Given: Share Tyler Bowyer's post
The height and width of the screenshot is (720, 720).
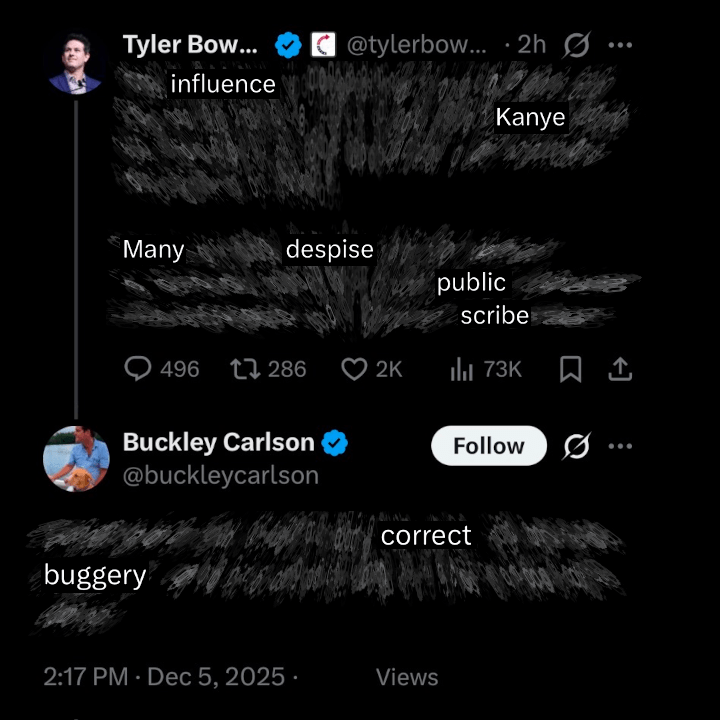Looking at the screenshot, I should [620, 370].
